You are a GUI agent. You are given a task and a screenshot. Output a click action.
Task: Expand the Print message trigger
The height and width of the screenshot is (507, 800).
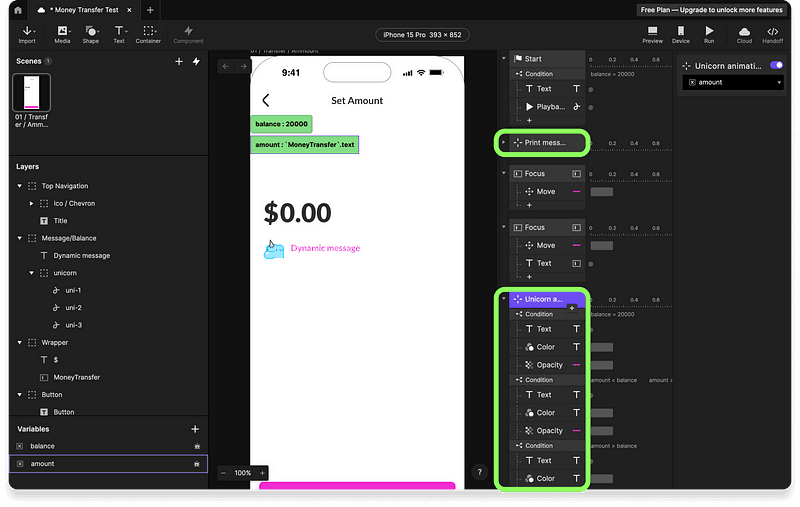(504, 142)
